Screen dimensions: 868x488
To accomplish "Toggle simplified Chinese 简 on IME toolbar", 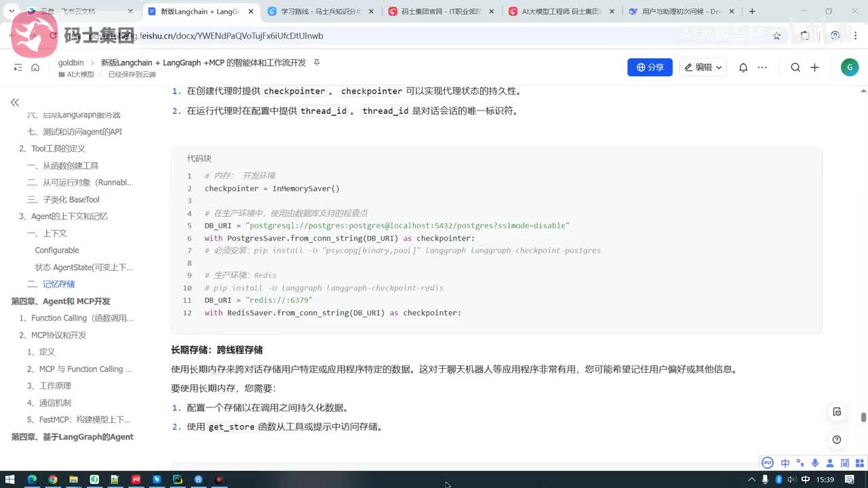I will pos(845,463).
